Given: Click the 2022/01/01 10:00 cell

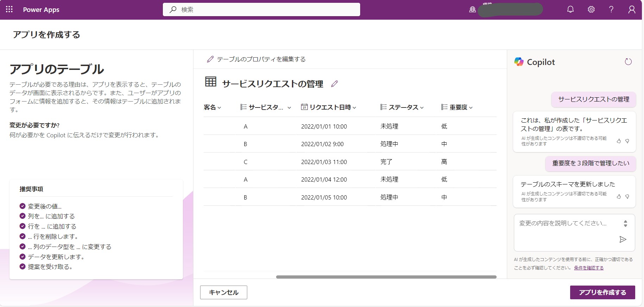Looking at the screenshot, I should click(x=324, y=126).
